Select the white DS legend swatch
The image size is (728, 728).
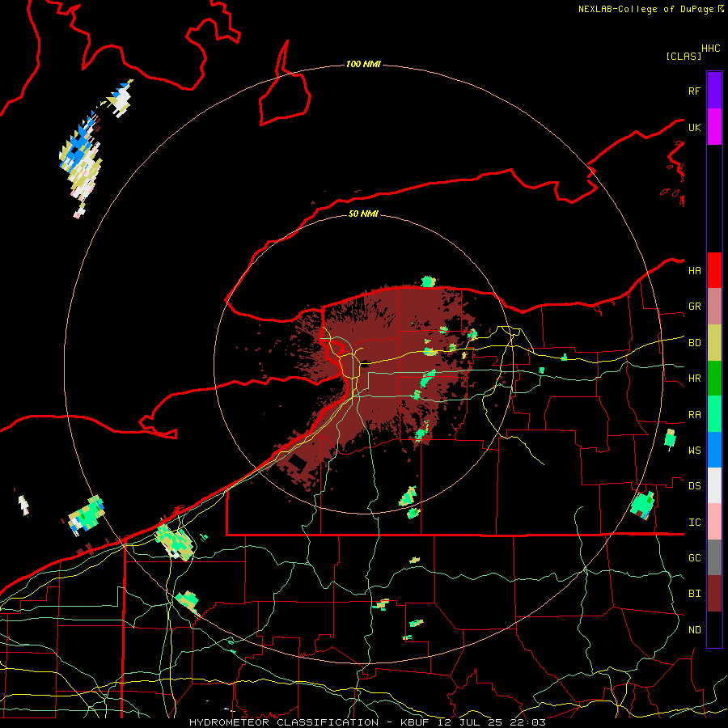click(714, 485)
